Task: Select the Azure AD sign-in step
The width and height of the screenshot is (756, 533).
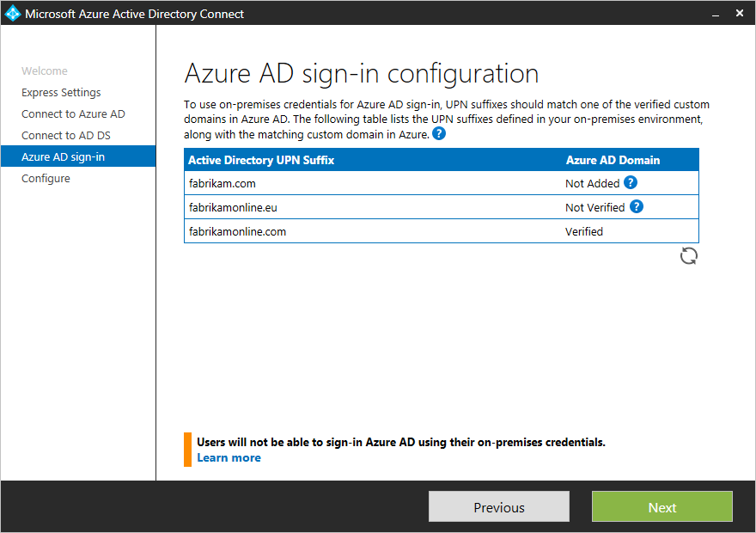Action: coord(78,156)
